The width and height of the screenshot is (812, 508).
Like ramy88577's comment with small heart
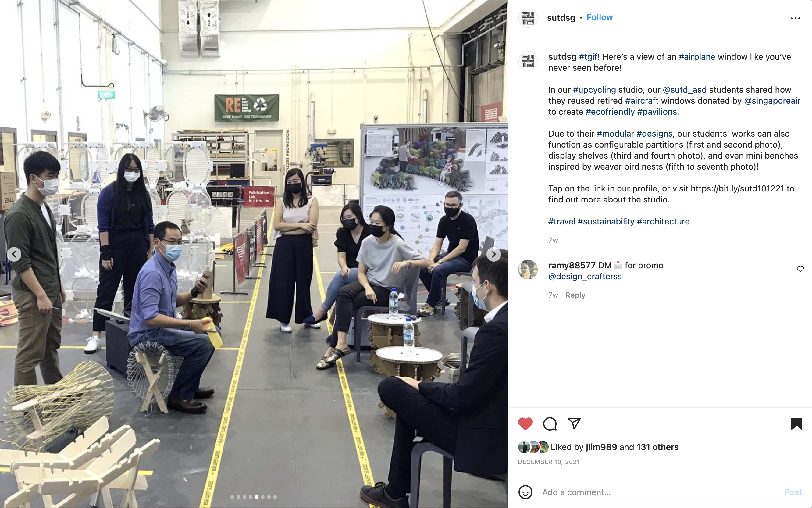point(800,269)
